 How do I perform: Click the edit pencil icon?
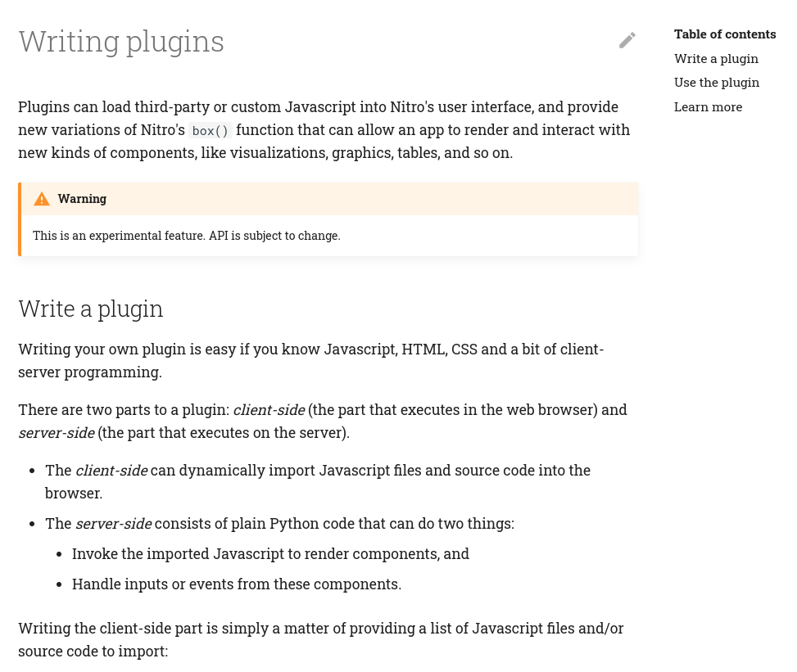[x=627, y=40]
